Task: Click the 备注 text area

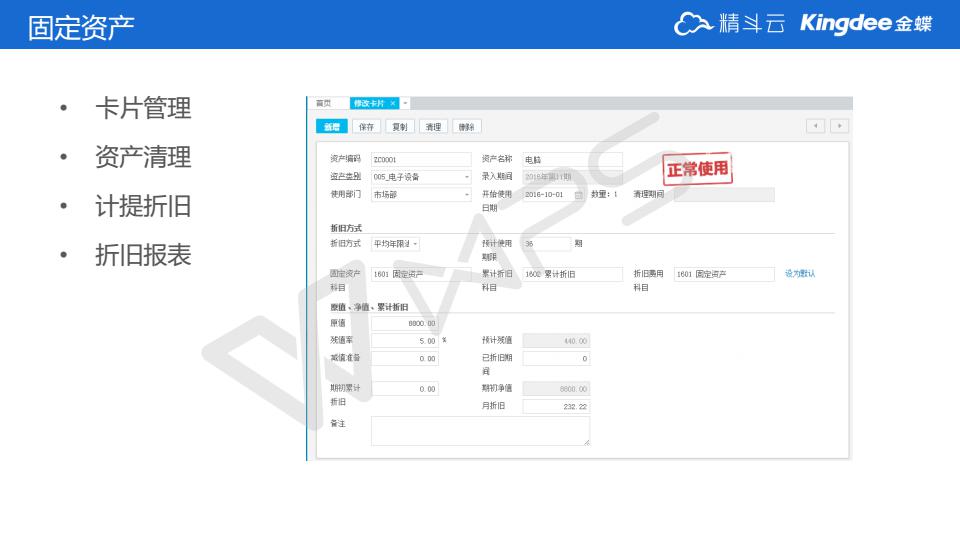Action: coord(480,431)
